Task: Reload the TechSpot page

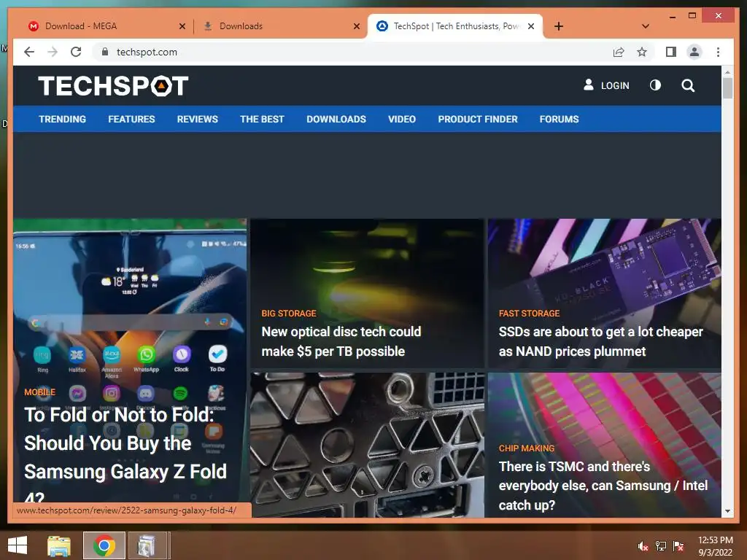Action: (76, 52)
